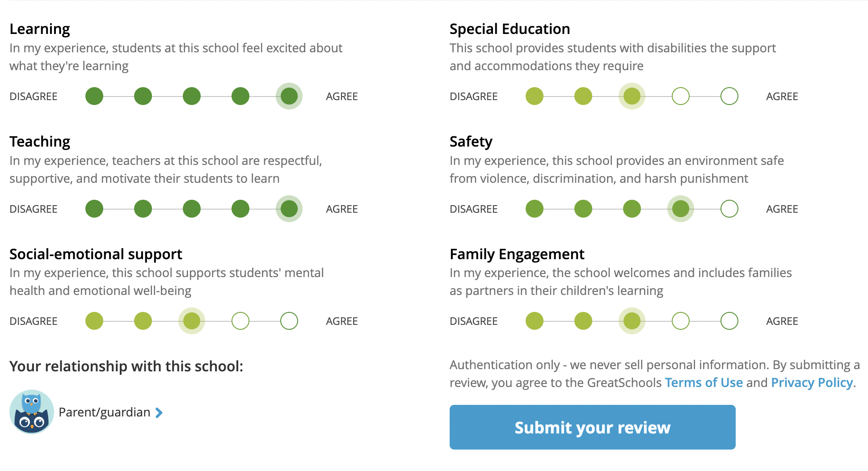
Task: Select the Parent/guardian relationship label
Action: (x=104, y=412)
